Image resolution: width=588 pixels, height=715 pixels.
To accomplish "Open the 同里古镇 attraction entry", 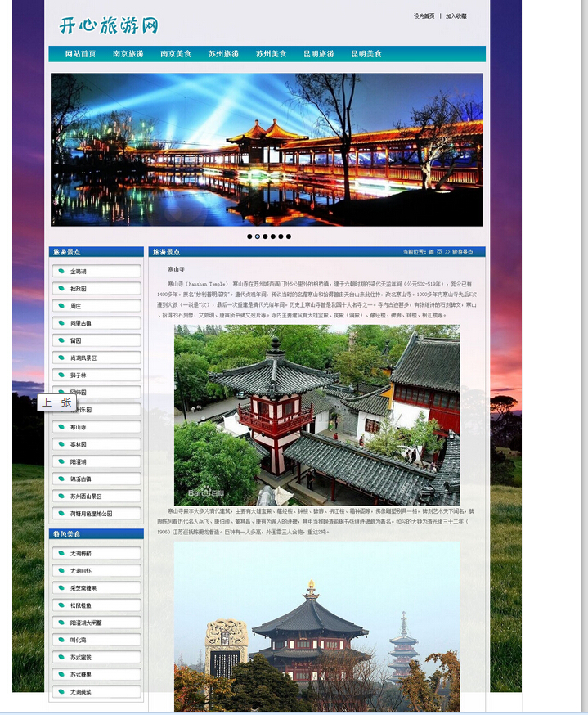I will (82, 323).
